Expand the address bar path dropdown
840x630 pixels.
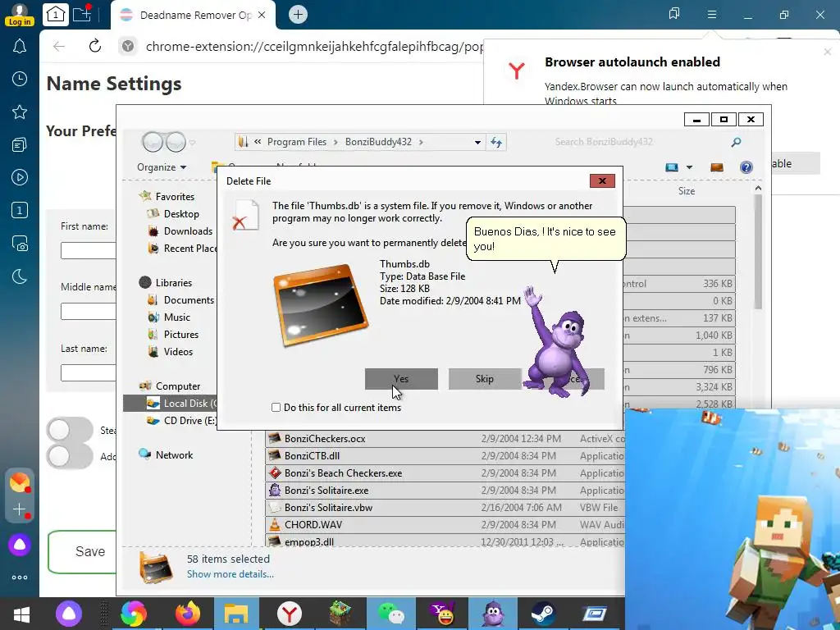[477, 143]
